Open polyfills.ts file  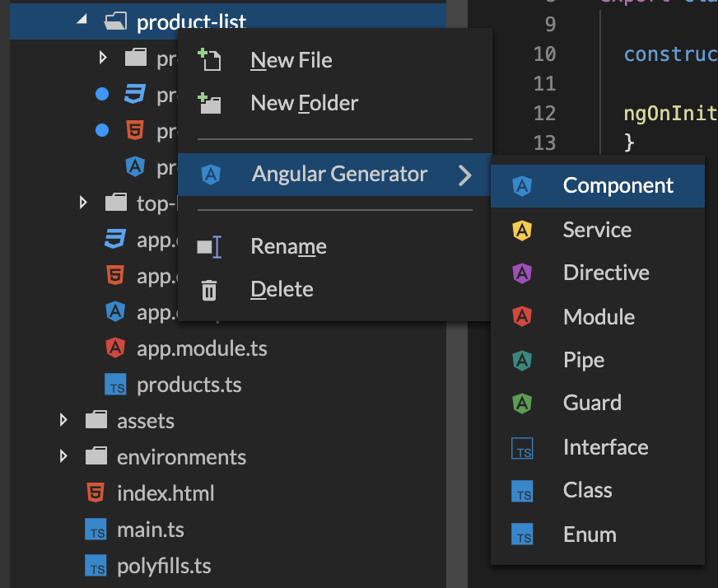point(165,567)
